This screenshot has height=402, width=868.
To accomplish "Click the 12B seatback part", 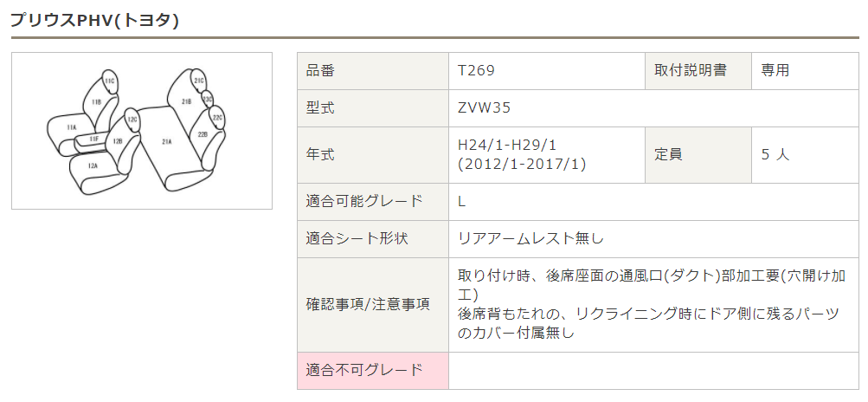I will pos(117,139).
